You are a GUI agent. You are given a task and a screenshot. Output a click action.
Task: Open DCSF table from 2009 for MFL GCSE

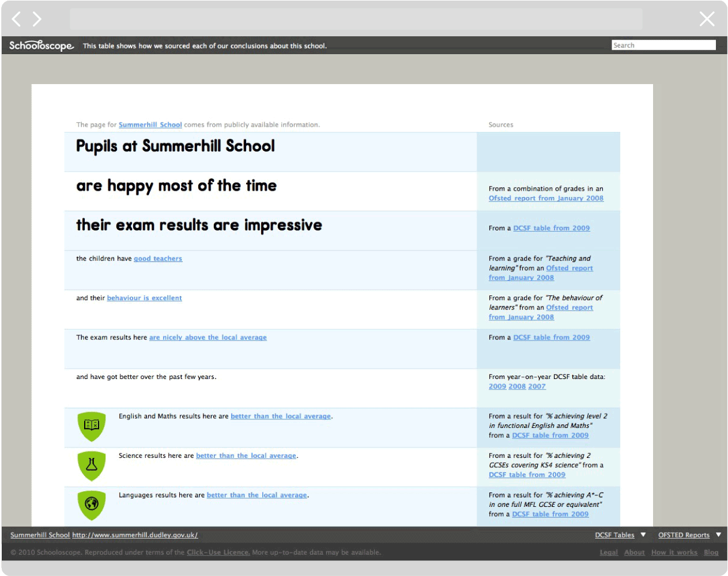point(550,514)
